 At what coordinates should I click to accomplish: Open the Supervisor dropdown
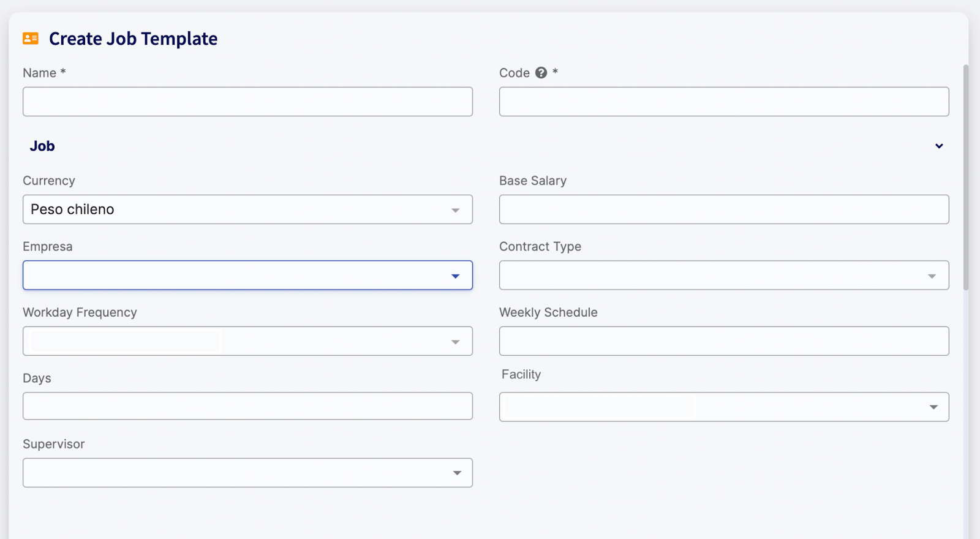pyautogui.click(x=247, y=473)
